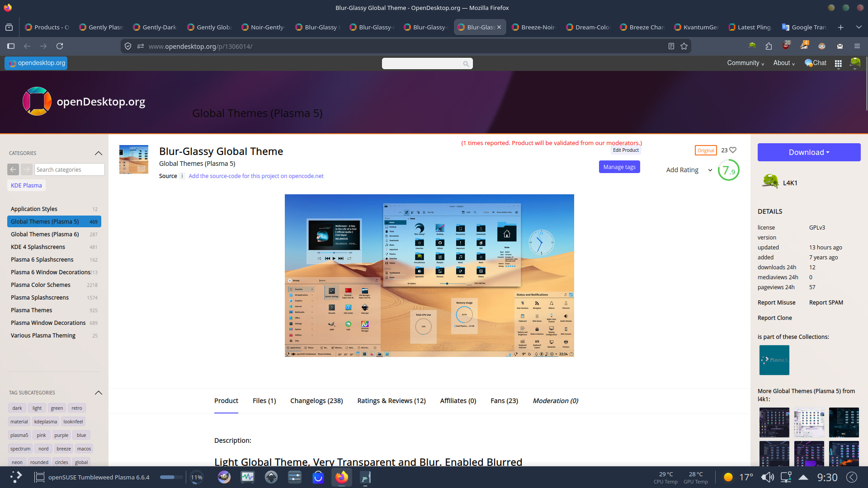Open the Download dropdown button

coord(809,152)
